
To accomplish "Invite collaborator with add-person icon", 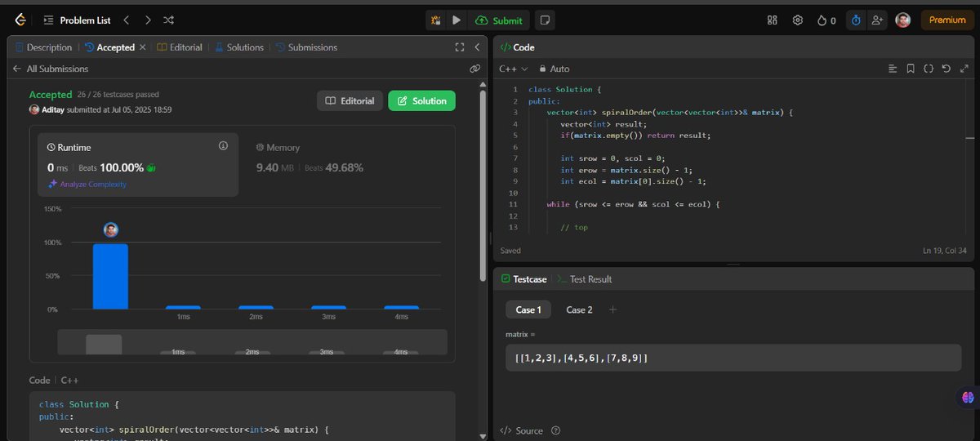I will point(877,20).
